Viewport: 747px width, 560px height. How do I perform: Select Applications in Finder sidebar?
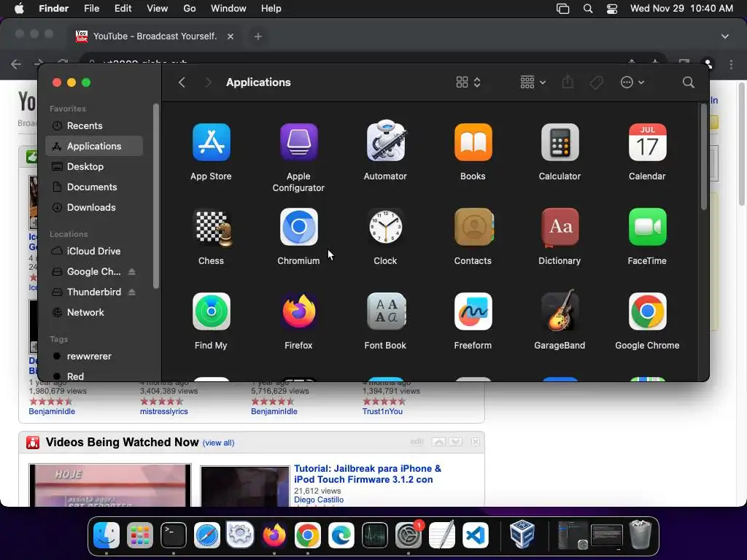point(94,146)
